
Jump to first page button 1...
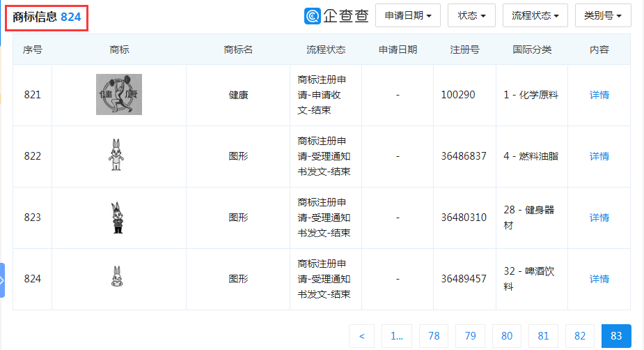pyautogui.click(x=397, y=336)
